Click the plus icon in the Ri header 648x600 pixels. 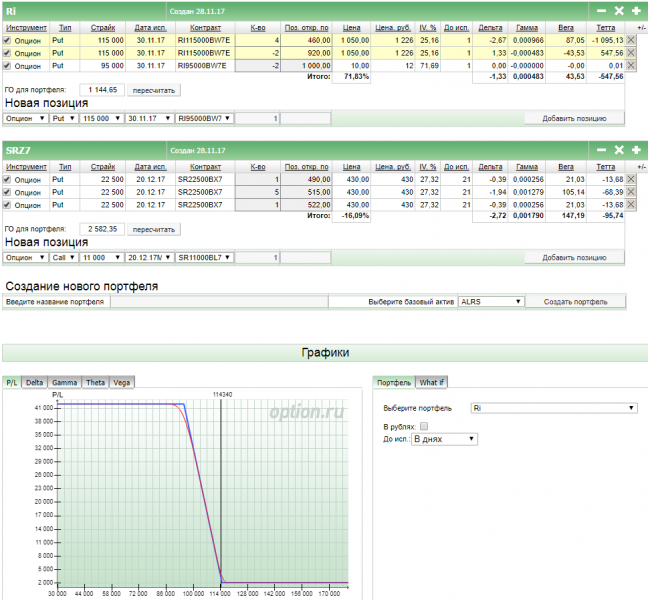636,10
